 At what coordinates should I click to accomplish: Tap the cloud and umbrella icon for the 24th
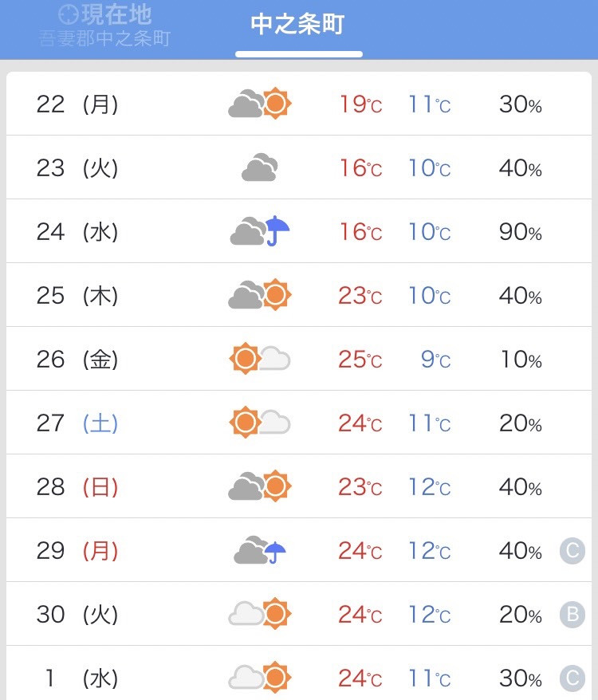tap(259, 230)
